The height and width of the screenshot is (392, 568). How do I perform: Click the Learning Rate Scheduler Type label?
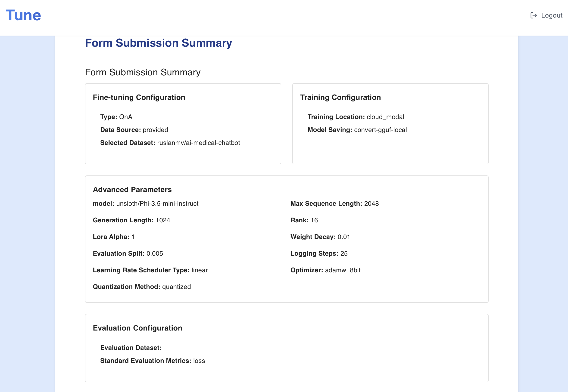[x=141, y=270]
